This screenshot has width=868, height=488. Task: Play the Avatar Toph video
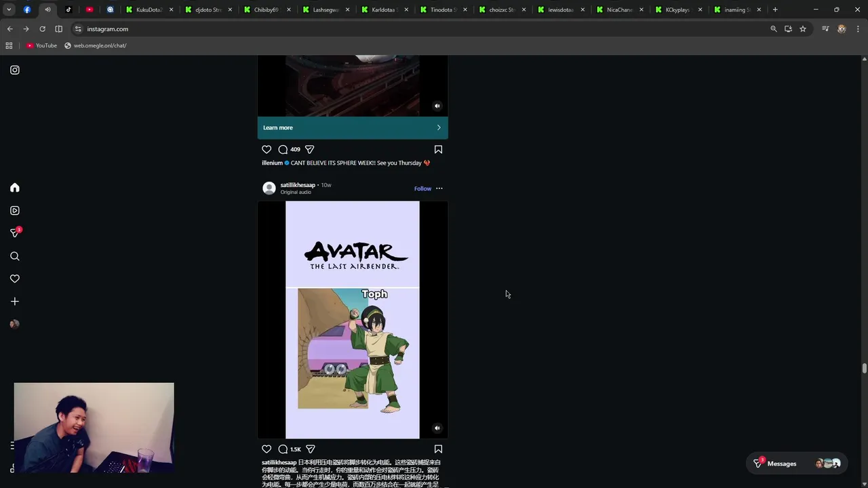pos(353,320)
